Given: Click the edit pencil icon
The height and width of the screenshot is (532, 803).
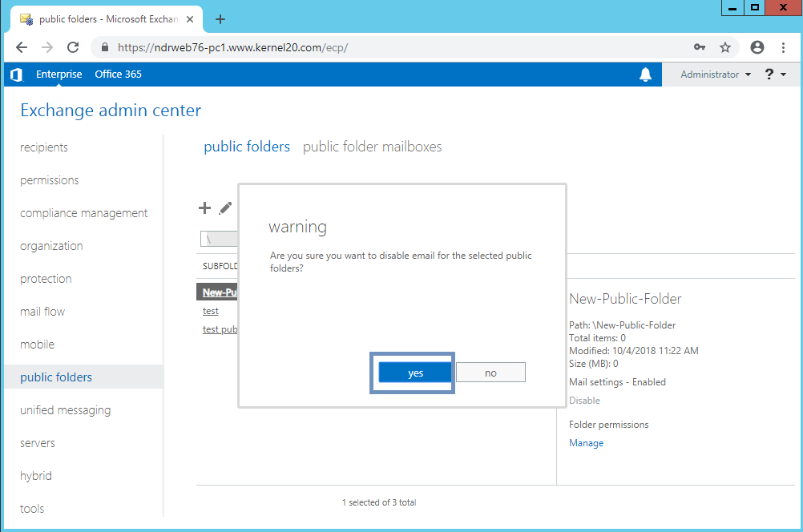Looking at the screenshot, I should pyautogui.click(x=225, y=208).
